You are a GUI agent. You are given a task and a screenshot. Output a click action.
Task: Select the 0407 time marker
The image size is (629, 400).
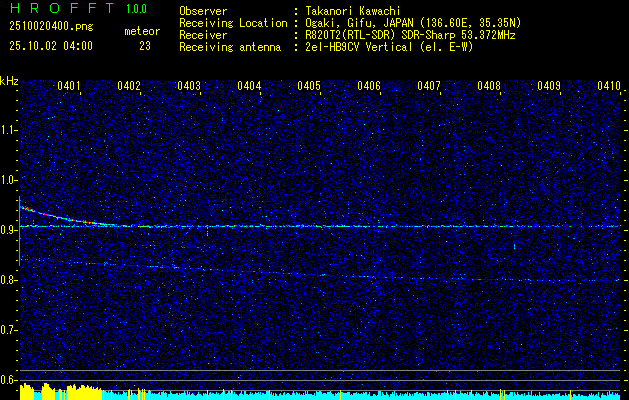[x=429, y=87]
